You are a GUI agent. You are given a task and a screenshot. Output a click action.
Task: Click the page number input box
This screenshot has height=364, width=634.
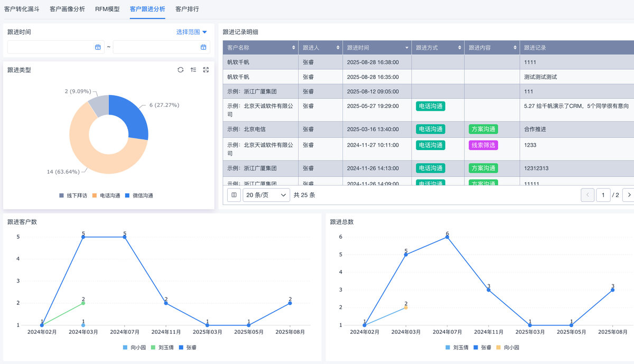(x=603, y=195)
